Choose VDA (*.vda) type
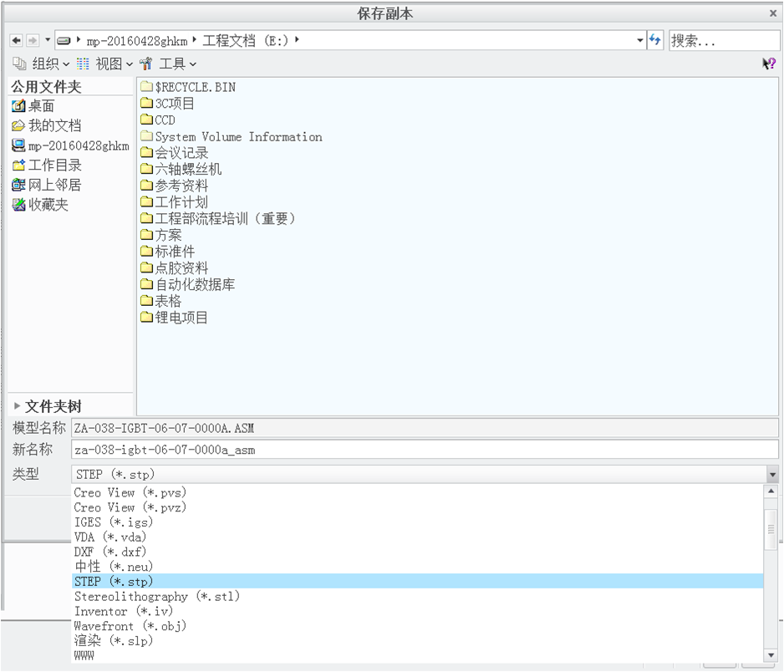784x672 pixels. pos(418,537)
